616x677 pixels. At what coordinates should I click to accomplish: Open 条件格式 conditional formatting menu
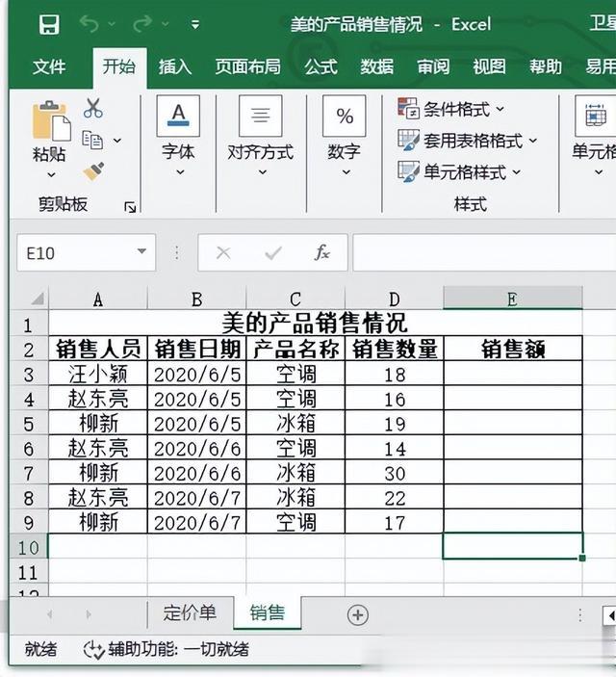(451, 109)
